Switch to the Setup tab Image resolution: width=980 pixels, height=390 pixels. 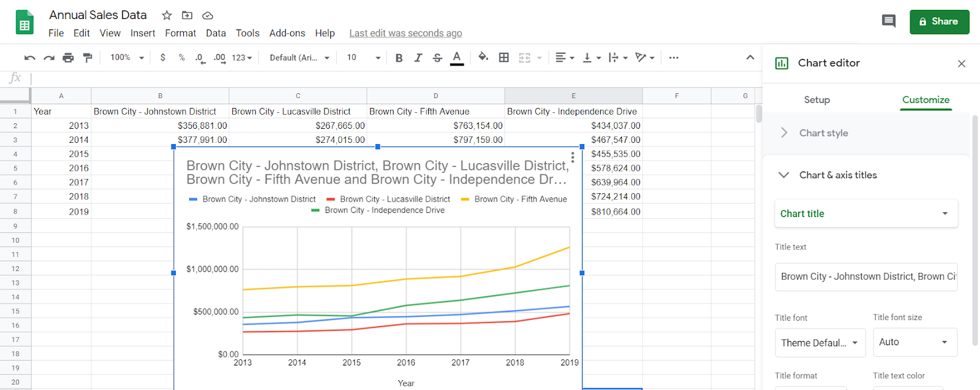coord(816,100)
